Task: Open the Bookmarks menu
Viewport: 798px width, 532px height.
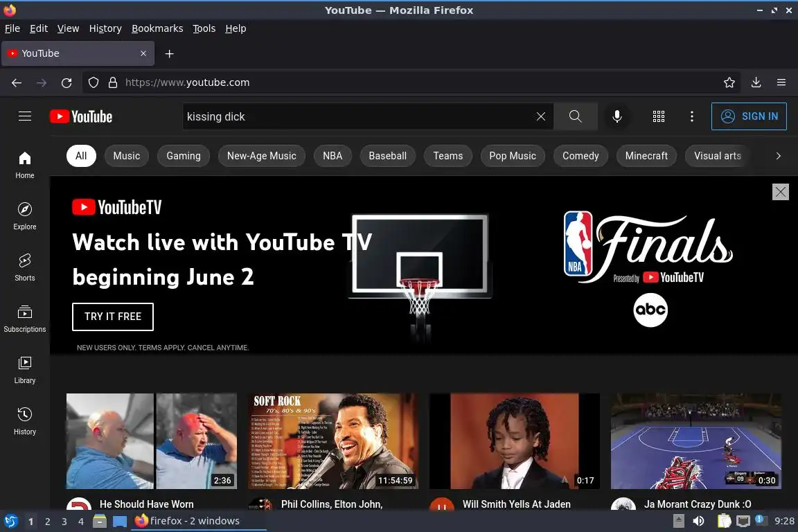Action: (157, 28)
